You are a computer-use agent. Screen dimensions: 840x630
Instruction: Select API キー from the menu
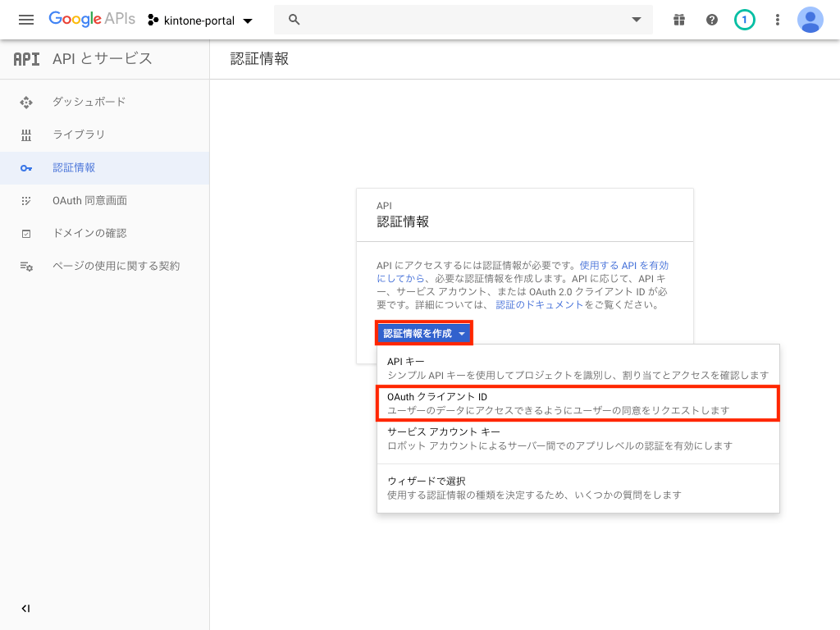pyautogui.click(x=577, y=367)
